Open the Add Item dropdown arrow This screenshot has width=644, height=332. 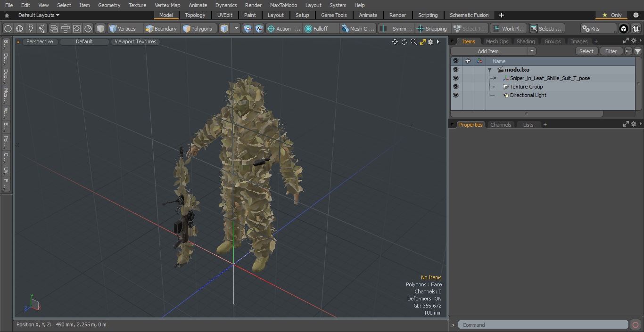click(x=531, y=51)
